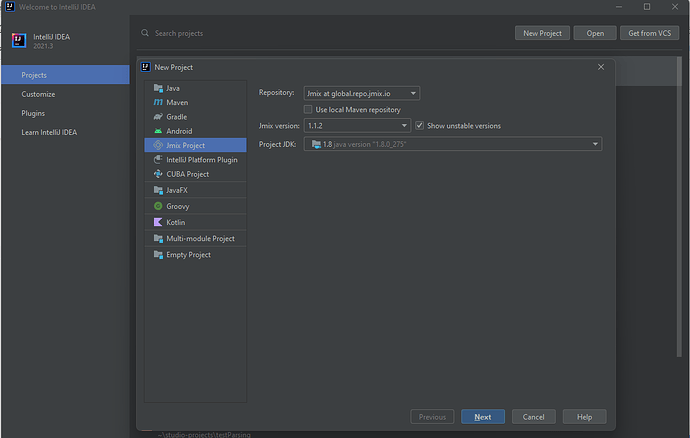Click New Project in Welcome window
The width and height of the screenshot is (690, 438).
click(x=542, y=33)
